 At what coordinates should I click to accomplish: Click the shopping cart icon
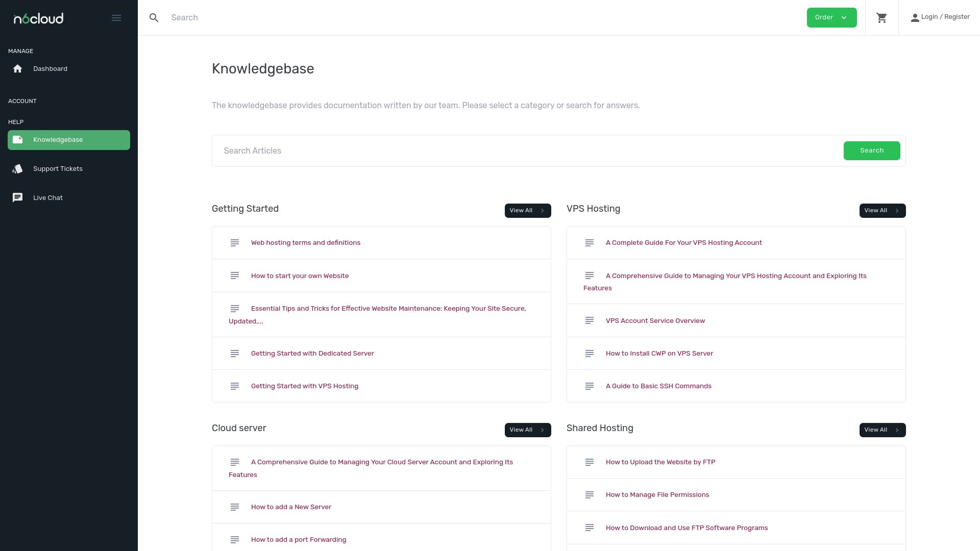881,17
